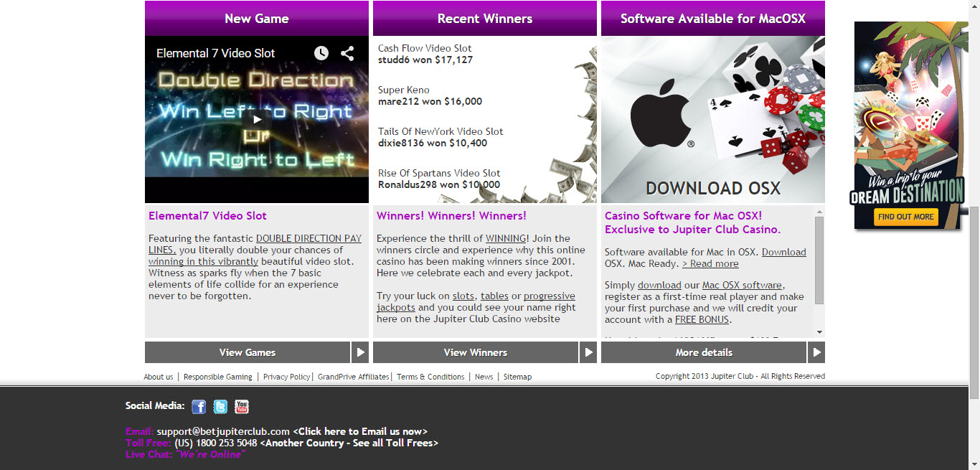The width and height of the screenshot is (980, 470).
Task: Click the Elemental 7 Video Slot video title
Action: pyautogui.click(x=215, y=53)
